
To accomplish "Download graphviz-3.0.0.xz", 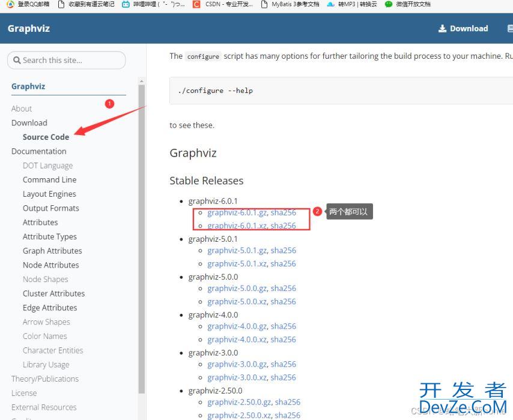I will click(x=237, y=377).
